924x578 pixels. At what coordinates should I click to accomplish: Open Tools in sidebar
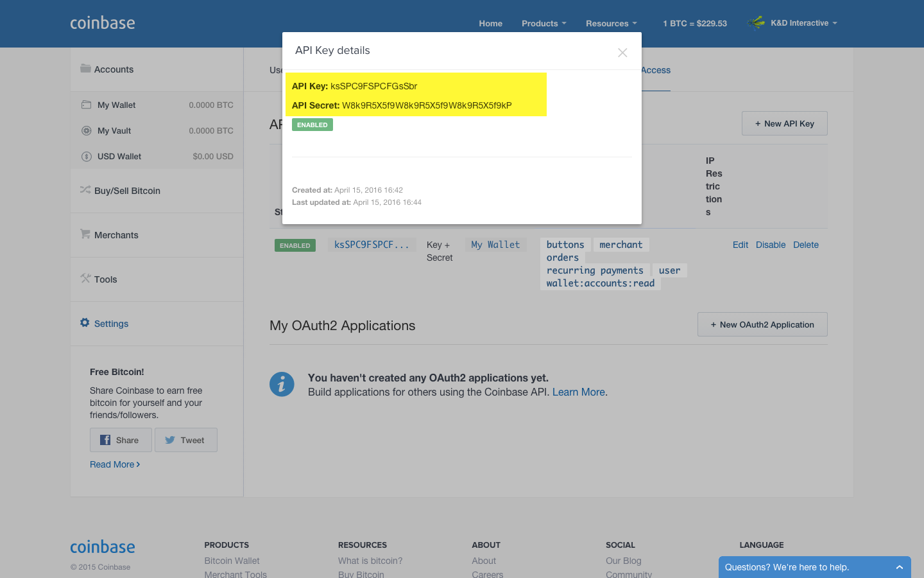coord(157,279)
